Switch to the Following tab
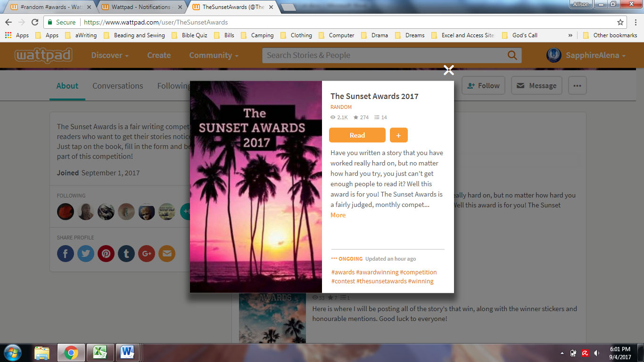This screenshot has height=362, width=644. point(173,86)
